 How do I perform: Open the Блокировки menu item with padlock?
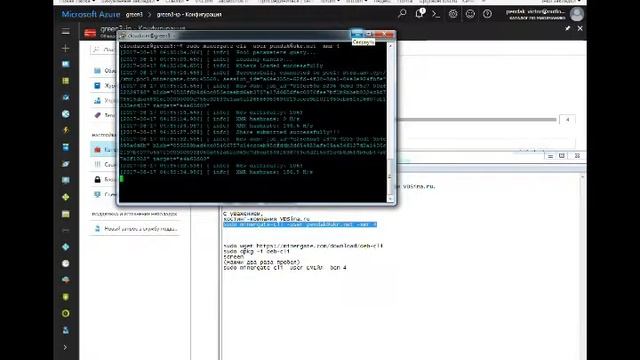(104, 180)
